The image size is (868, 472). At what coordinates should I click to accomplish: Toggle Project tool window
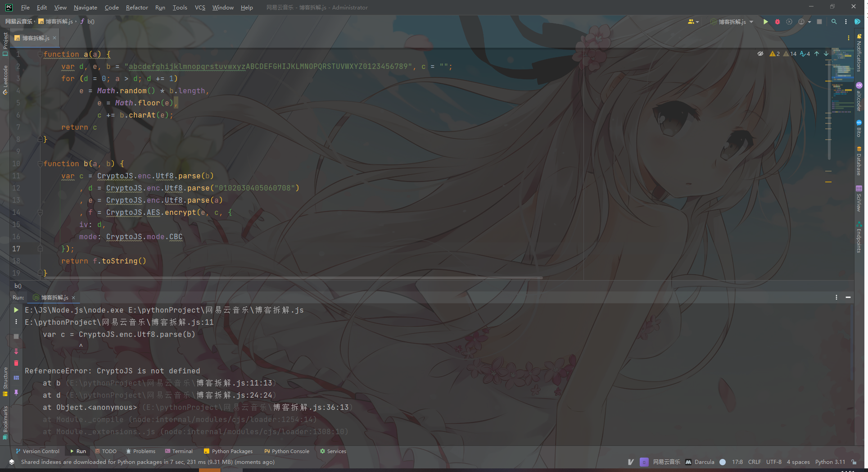[x=5, y=44]
